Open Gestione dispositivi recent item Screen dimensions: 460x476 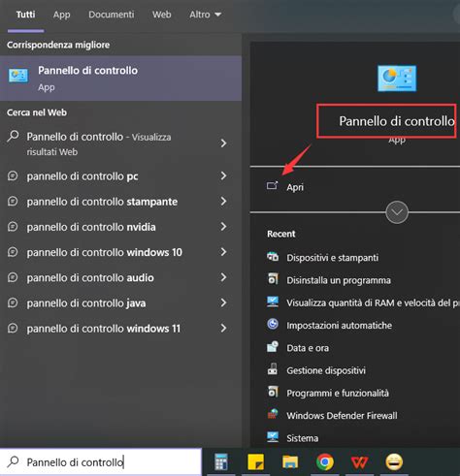pos(326,370)
